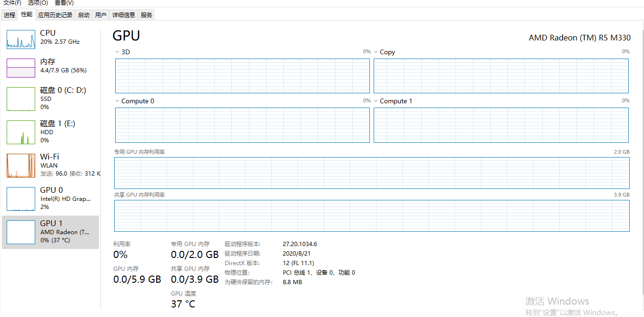644x317 pixels.
Task: Open the 选项 (Options) menu
Action: coord(37,3)
